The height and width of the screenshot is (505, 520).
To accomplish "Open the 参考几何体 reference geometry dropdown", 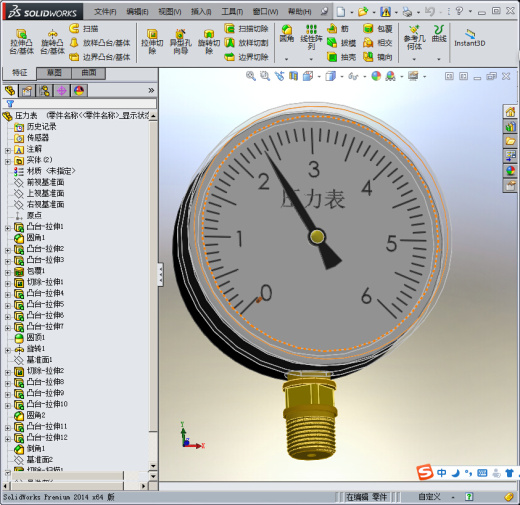I will (414, 59).
